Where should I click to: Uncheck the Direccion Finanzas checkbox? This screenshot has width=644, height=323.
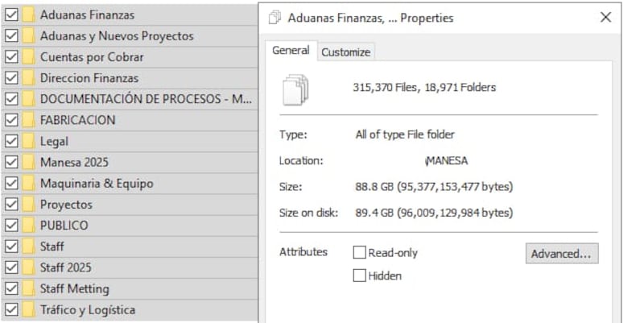click(11, 78)
